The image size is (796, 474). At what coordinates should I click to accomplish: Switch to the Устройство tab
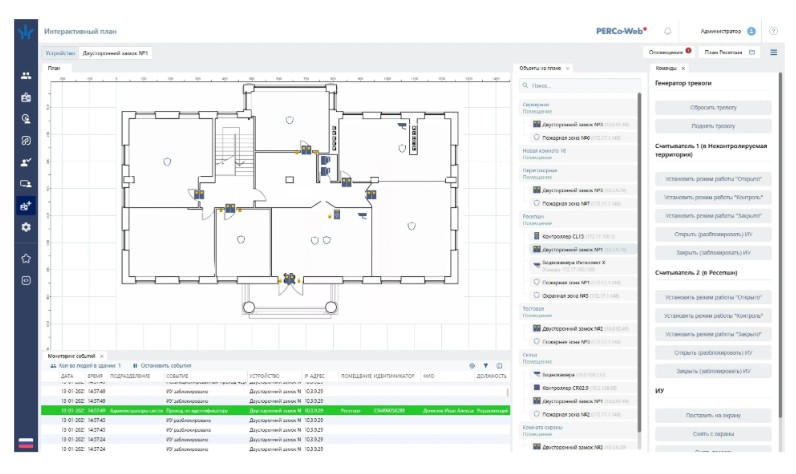pyautogui.click(x=60, y=51)
